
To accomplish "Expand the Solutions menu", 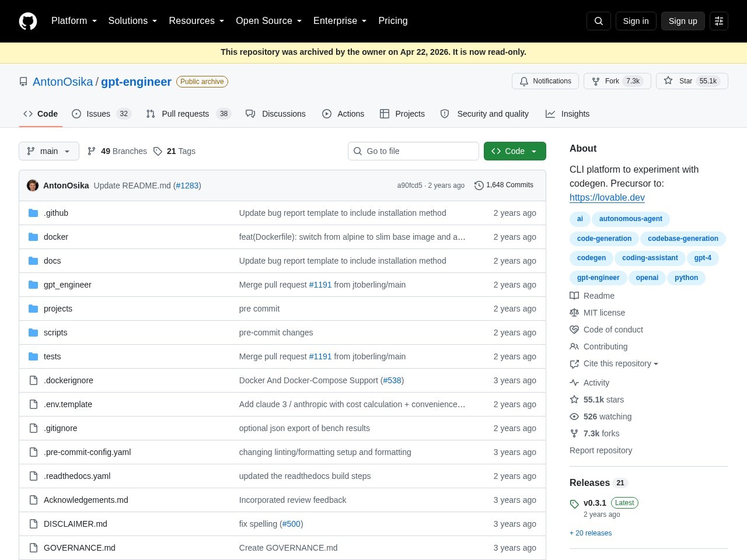I will pos(132,21).
